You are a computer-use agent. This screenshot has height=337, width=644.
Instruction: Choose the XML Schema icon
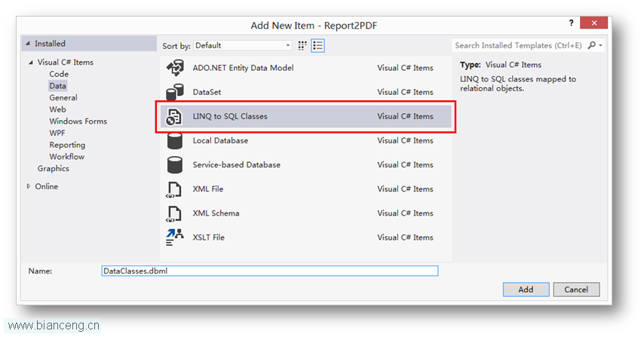(x=173, y=213)
